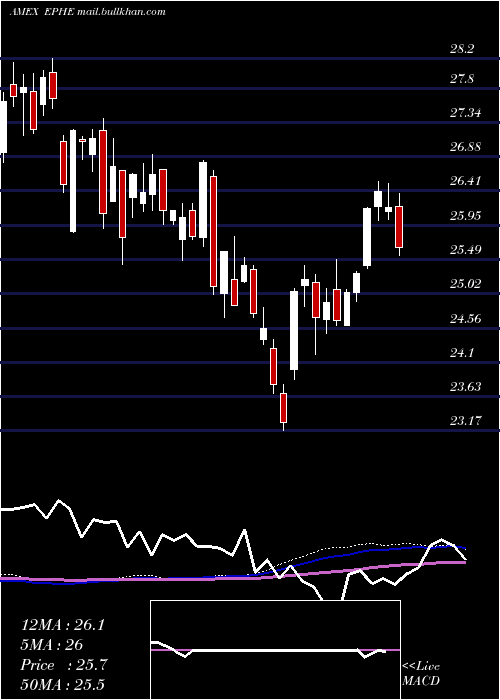500x700 pixels.
Task: Select the 25.02 price axis label
Action: coord(465,283)
